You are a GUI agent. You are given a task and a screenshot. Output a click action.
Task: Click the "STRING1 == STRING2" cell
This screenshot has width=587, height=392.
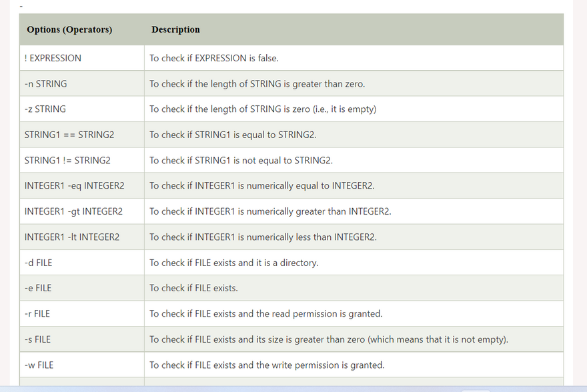pos(69,135)
